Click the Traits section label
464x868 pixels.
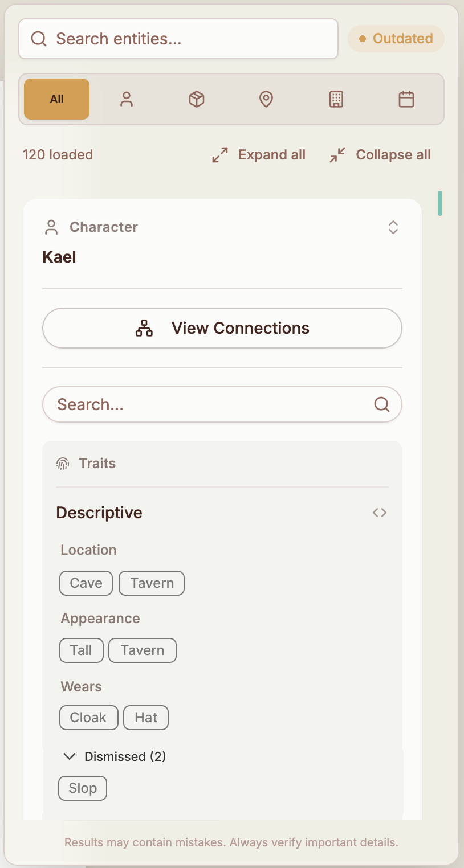[x=97, y=464]
